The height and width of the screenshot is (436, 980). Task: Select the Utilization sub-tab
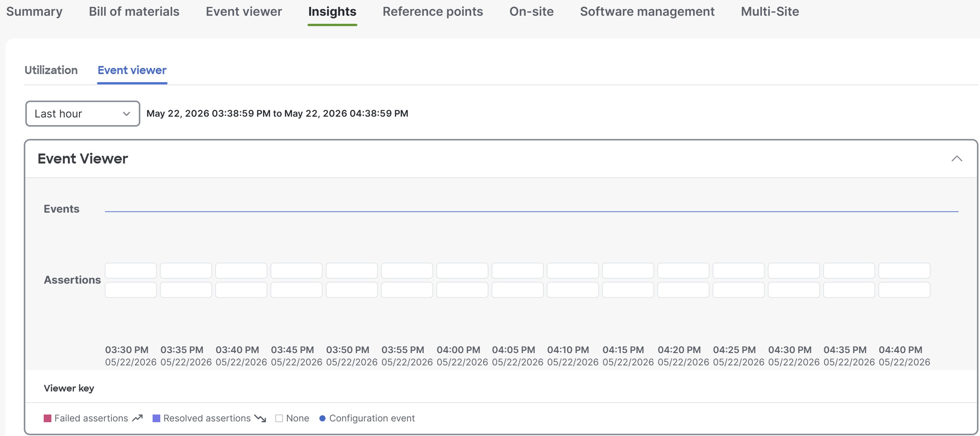[51, 70]
